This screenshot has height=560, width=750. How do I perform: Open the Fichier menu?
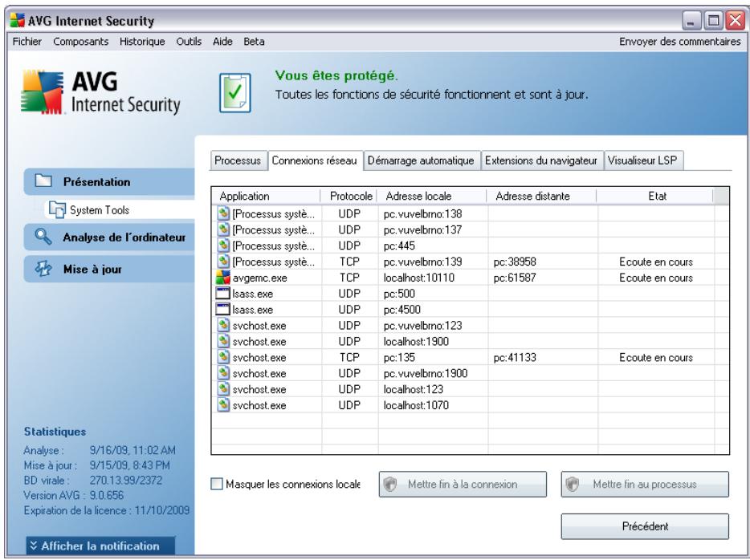(26, 42)
